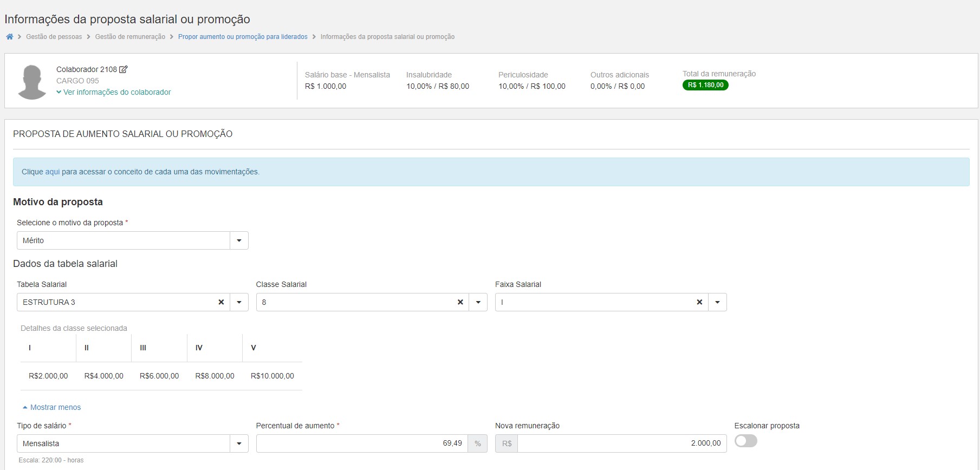Click the R$ currency addon
The width and height of the screenshot is (980, 470).
(507, 443)
